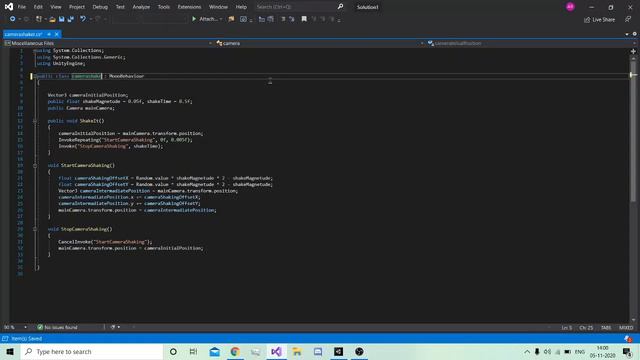Open the File menu
The width and height of the screenshot is (640, 360).
22,7
